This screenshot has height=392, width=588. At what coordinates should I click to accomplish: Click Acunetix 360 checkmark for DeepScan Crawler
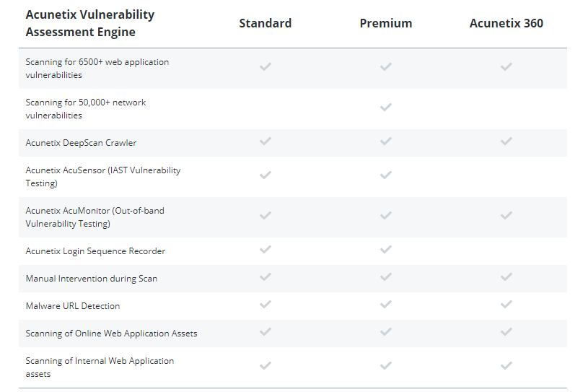tap(506, 141)
